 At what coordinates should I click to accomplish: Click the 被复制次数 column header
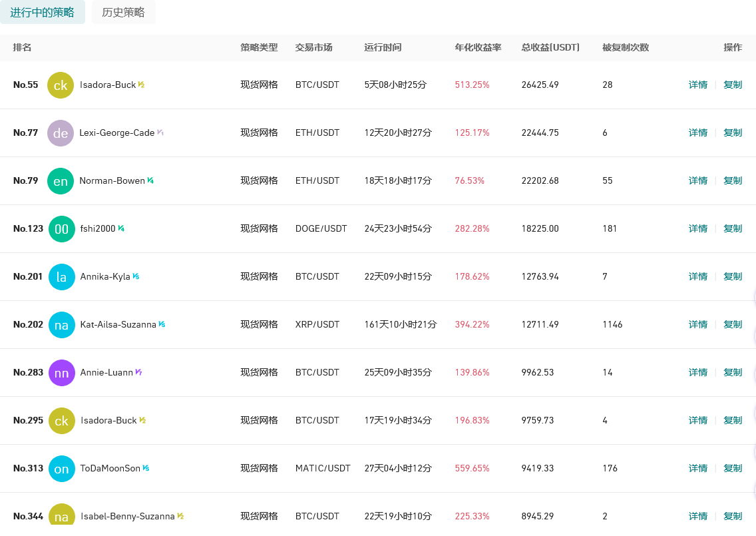626,47
